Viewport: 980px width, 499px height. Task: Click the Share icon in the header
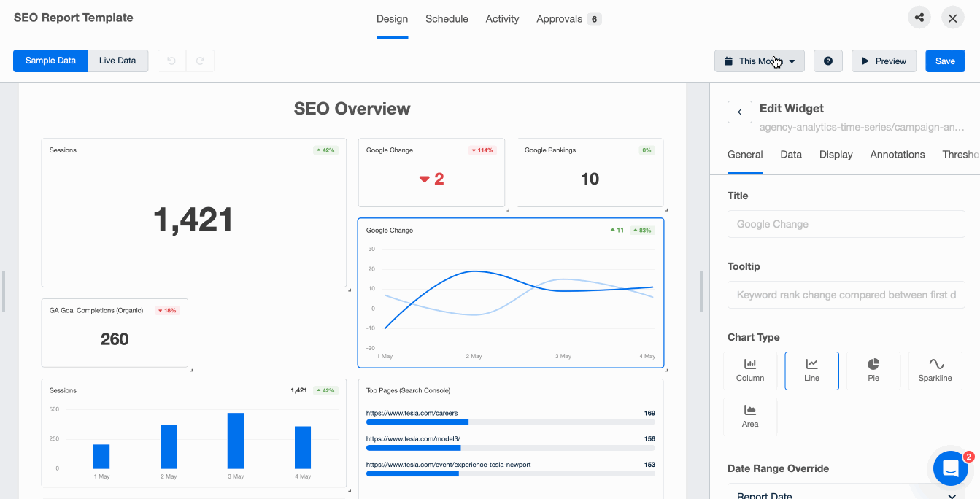pyautogui.click(x=919, y=17)
